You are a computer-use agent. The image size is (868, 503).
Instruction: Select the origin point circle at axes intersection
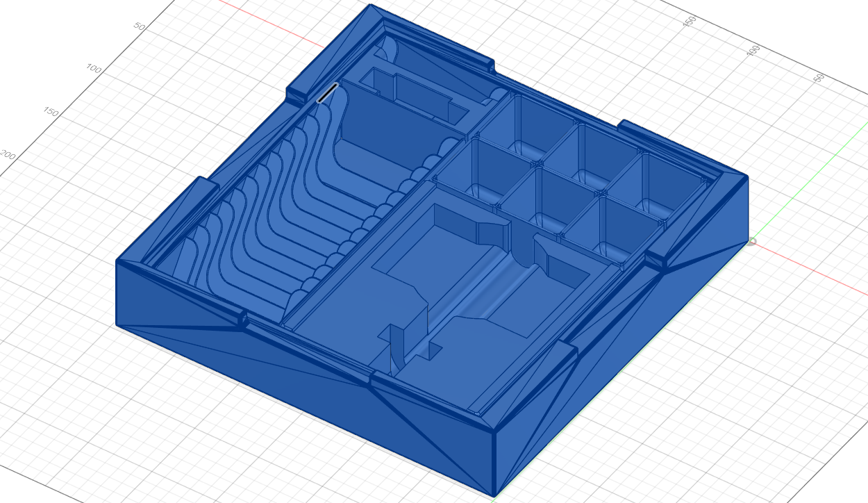pos(752,241)
